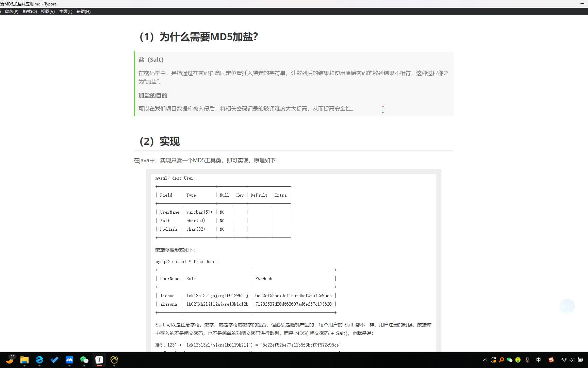Click the 'Default' column header
588x368 pixels.
(259, 195)
